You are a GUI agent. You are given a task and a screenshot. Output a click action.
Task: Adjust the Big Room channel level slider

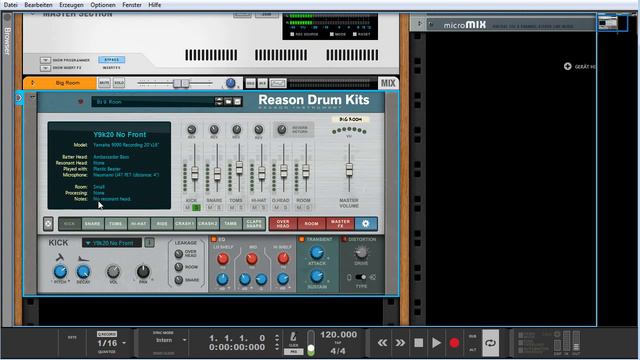[x=181, y=83]
